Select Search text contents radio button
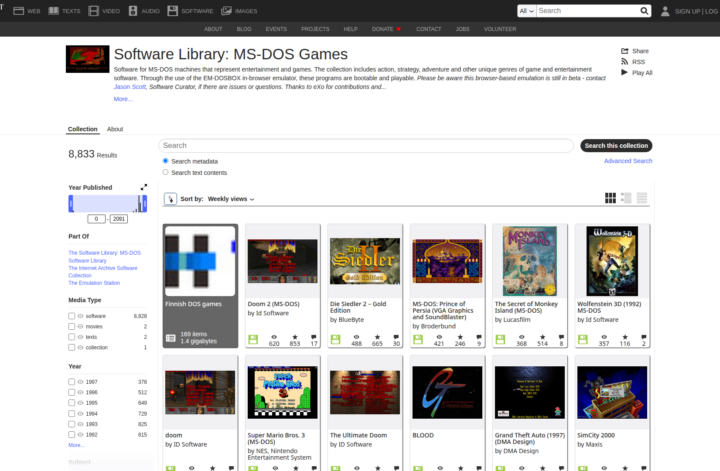720x471 pixels. [x=165, y=172]
